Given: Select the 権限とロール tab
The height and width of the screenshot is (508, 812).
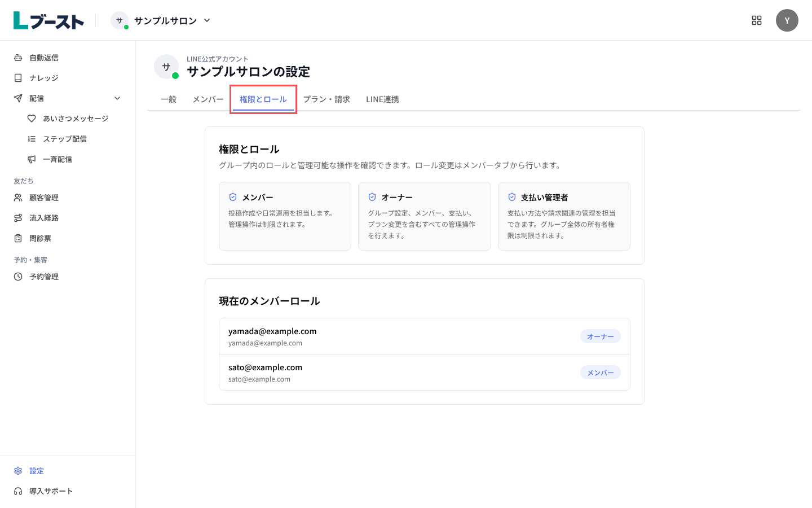Looking at the screenshot, I should (263, 99).
